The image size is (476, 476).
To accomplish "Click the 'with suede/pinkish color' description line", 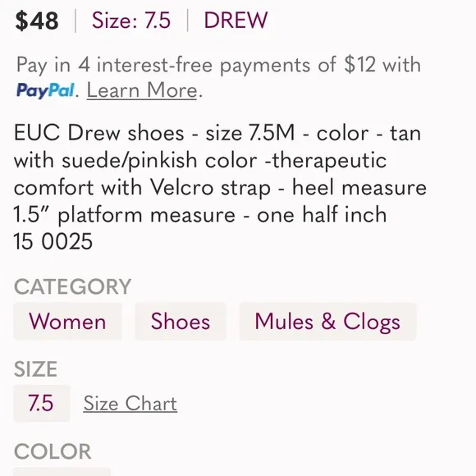I will pyautogui.click(x=200, y=161).
